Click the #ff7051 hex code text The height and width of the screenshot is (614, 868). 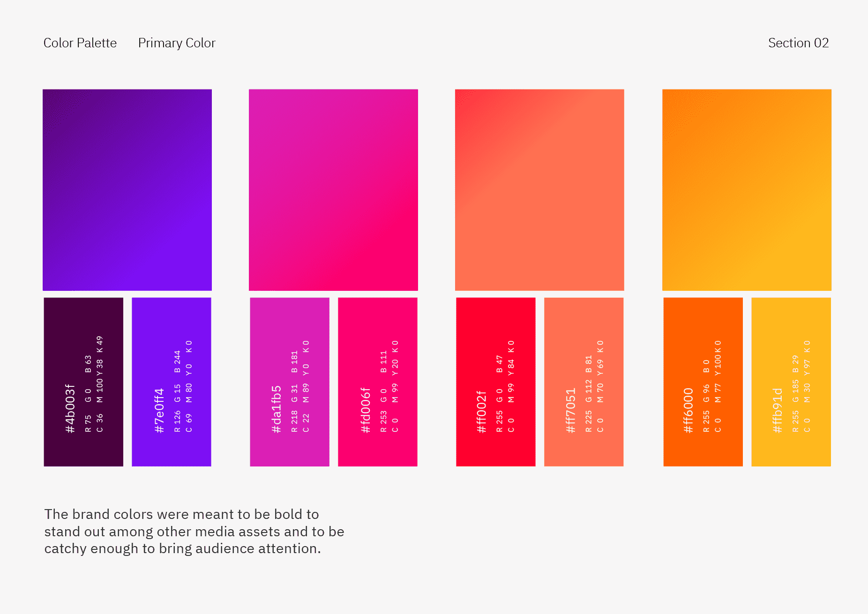570,410
